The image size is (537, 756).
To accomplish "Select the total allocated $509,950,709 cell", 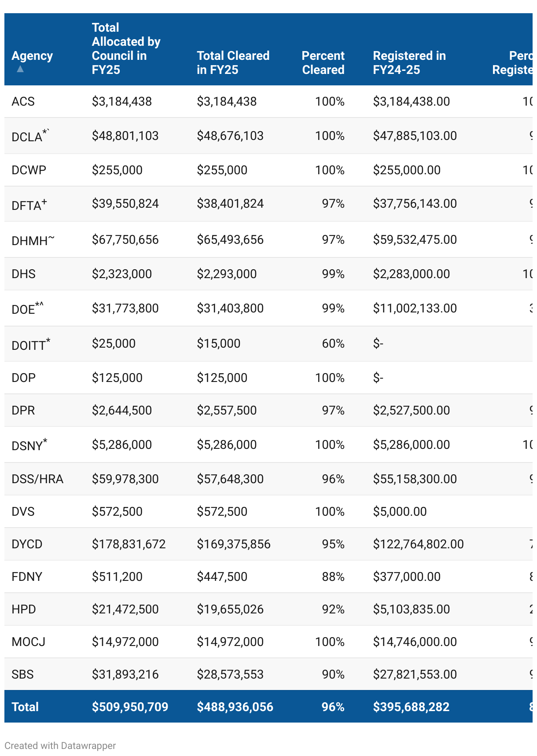I will pyautogui.click(x=130, y=707).
